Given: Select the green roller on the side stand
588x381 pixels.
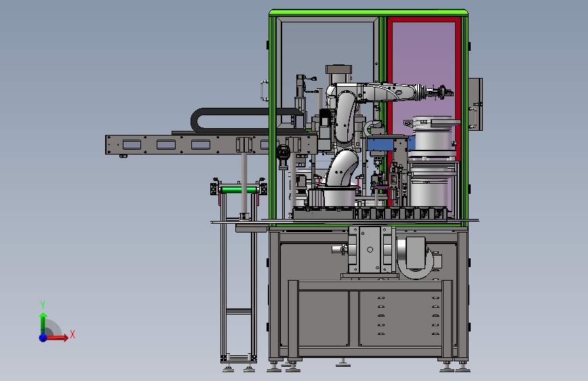Looking at the screenshot, I should pos(239,190).
